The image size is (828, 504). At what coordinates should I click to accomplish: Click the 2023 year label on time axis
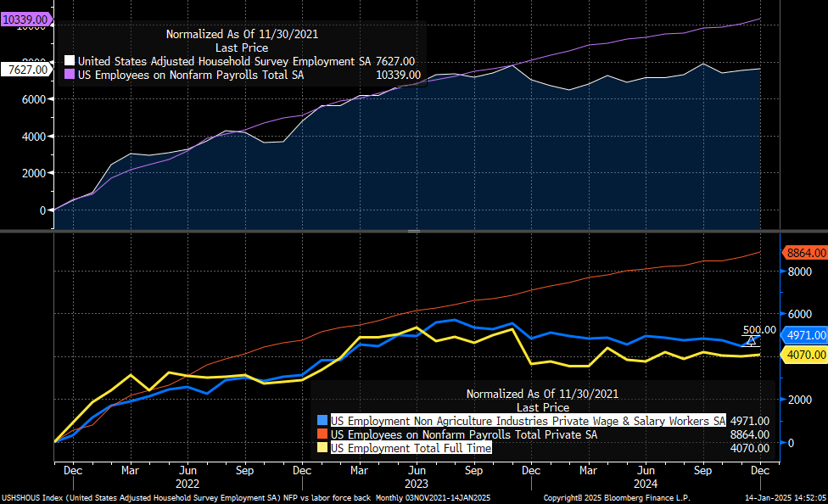coord(416,481)
